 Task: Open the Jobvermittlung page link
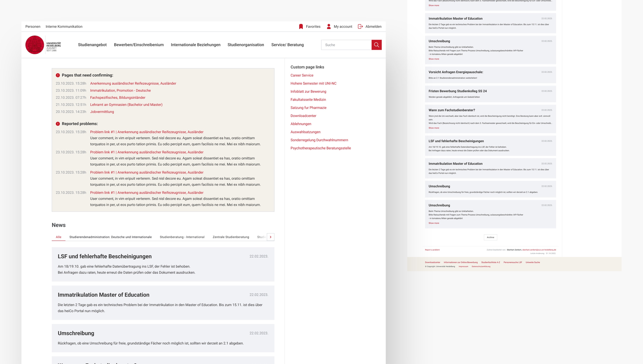tap(102, 112)
